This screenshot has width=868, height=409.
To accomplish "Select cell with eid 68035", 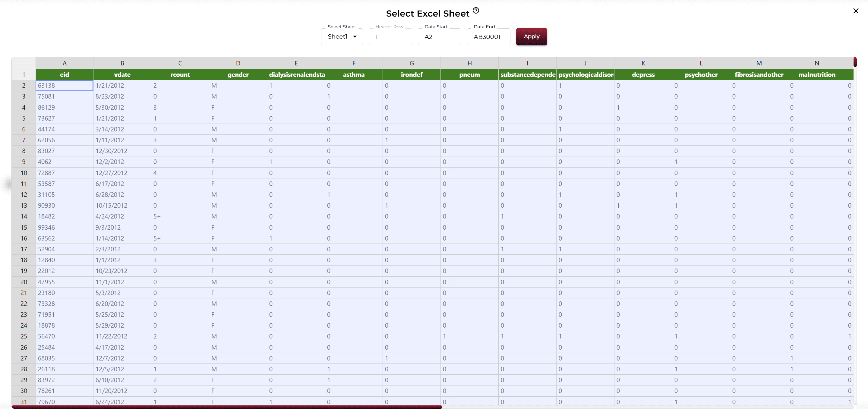I will tap(64, 358).
